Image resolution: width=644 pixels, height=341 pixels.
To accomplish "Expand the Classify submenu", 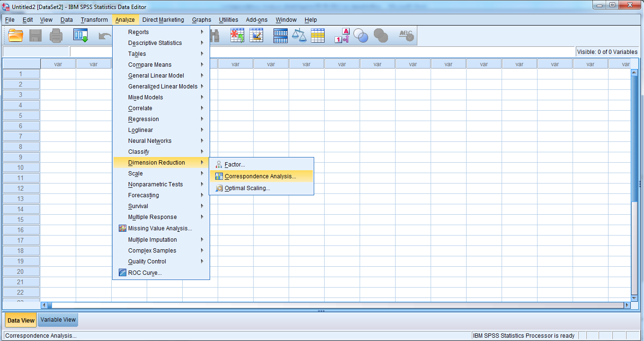I will (x=161, y=152).
